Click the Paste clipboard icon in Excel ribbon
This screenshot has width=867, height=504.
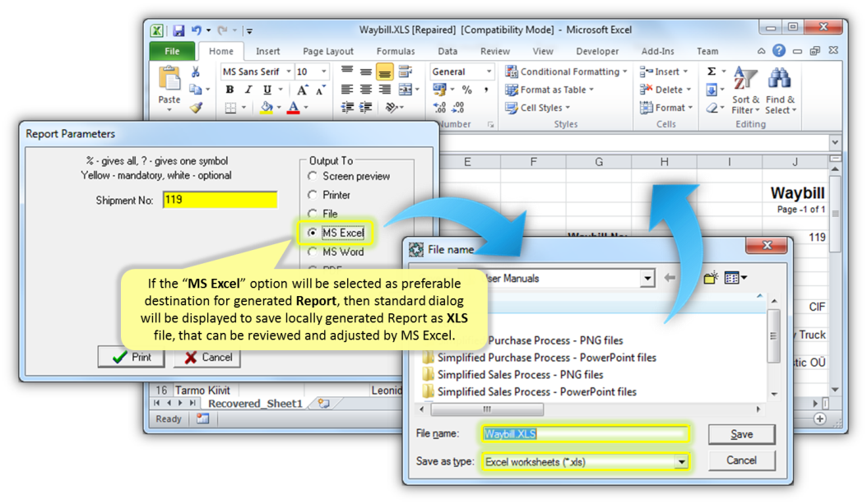169,78
